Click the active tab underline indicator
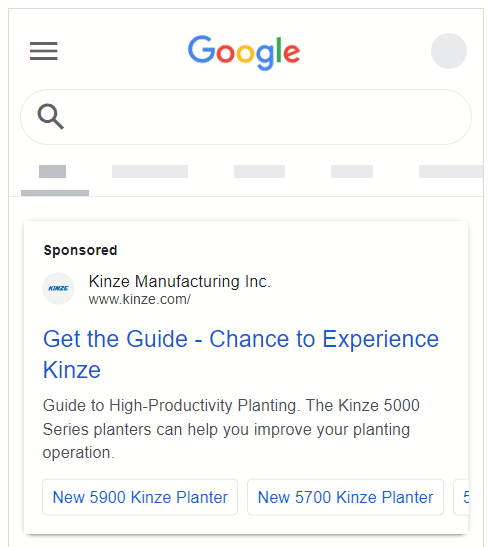The image size is (489, 547). (x=55, y=193)
